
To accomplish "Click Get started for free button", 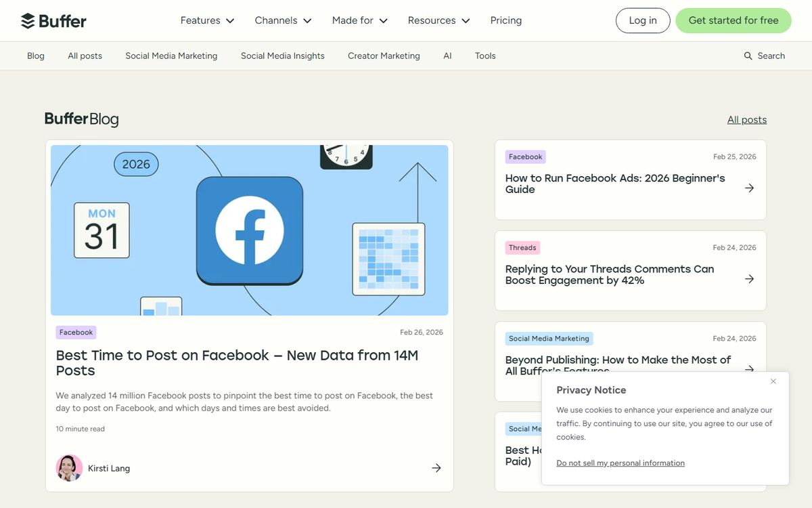I will pyautogui.click(x=733, y=21).
